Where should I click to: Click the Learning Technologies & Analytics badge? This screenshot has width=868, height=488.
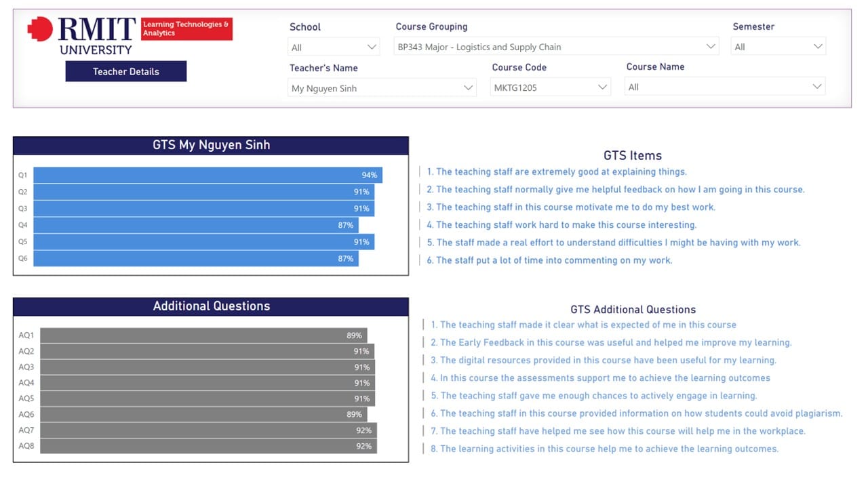pos(186,29)
